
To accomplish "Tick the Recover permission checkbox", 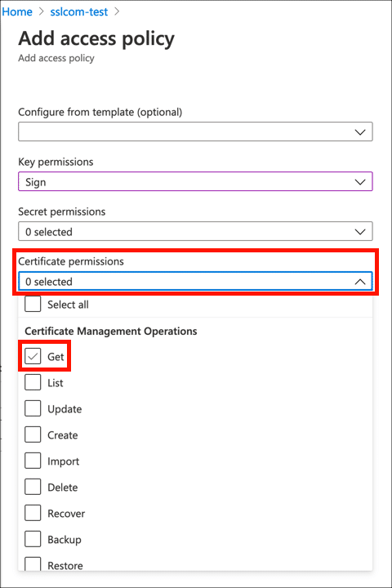I will [33, 513].
